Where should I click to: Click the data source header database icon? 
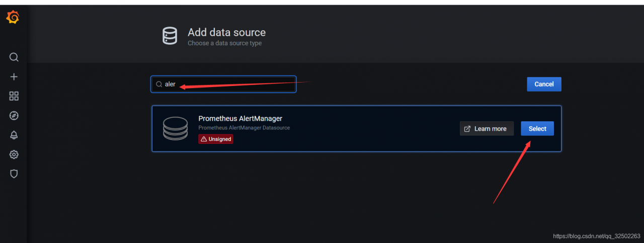(x=170, y=36)
